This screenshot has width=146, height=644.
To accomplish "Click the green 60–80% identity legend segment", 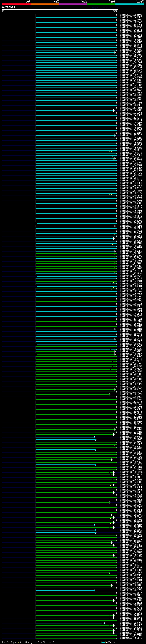I will 101,4.
